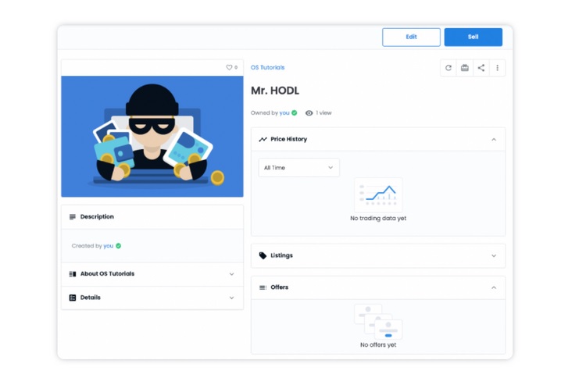586x392 pixels.
Task: Open the three-dot more options menu
Action: pos(498,68)
